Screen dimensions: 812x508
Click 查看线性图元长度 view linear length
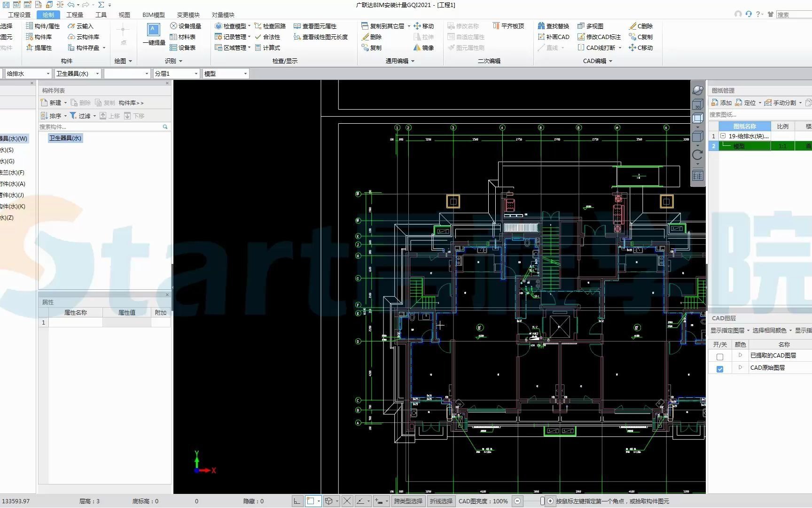pyautogui.click(x=320, y=37)
